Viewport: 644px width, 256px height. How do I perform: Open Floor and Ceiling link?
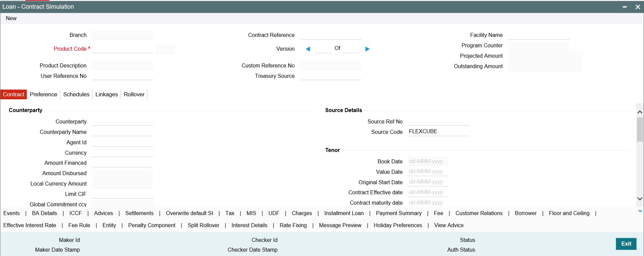tap(569, 213)
